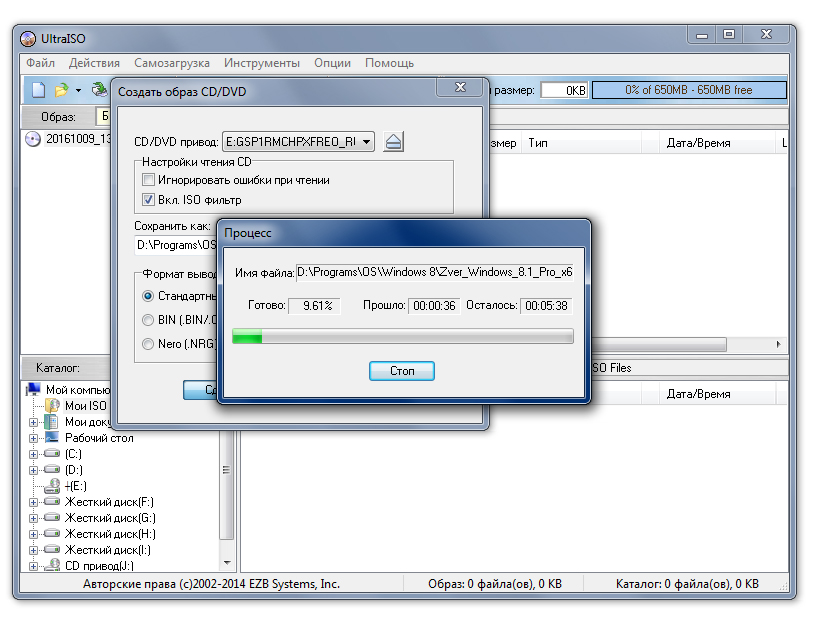This screenshot has width=815, height=617.
Task: Expand Жесткий диск(F:) node
Action: point(33,502)
